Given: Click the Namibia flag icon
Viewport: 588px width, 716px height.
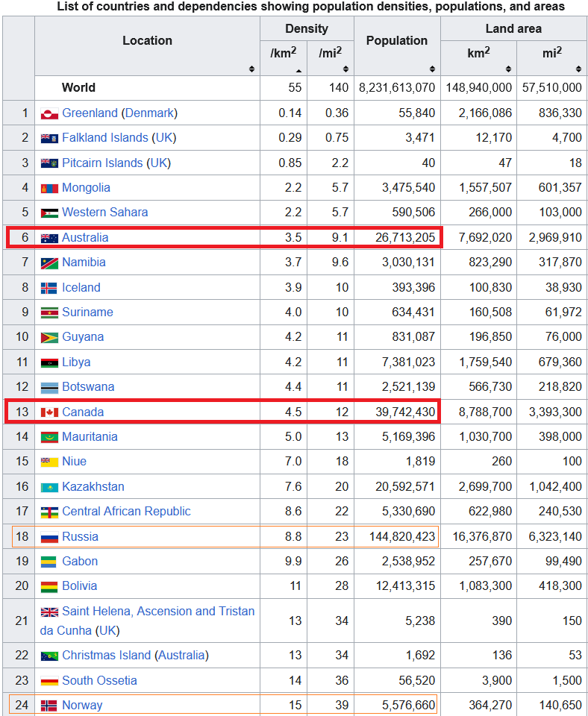Looking at the screenshot, I should coord(49,263).
